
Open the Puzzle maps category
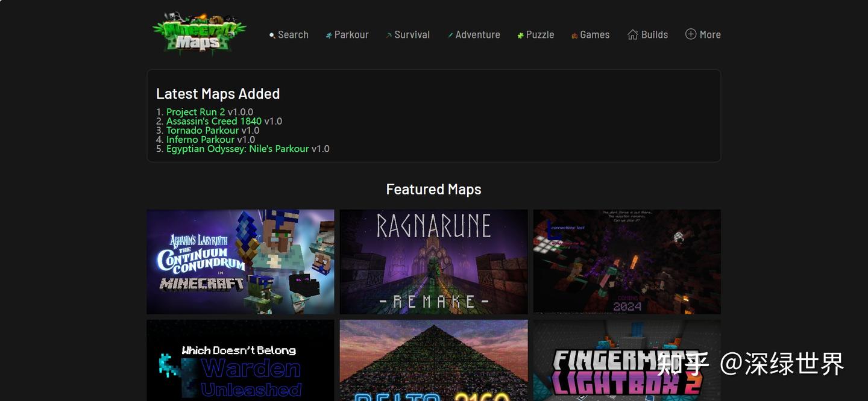[x=540, y=35]
